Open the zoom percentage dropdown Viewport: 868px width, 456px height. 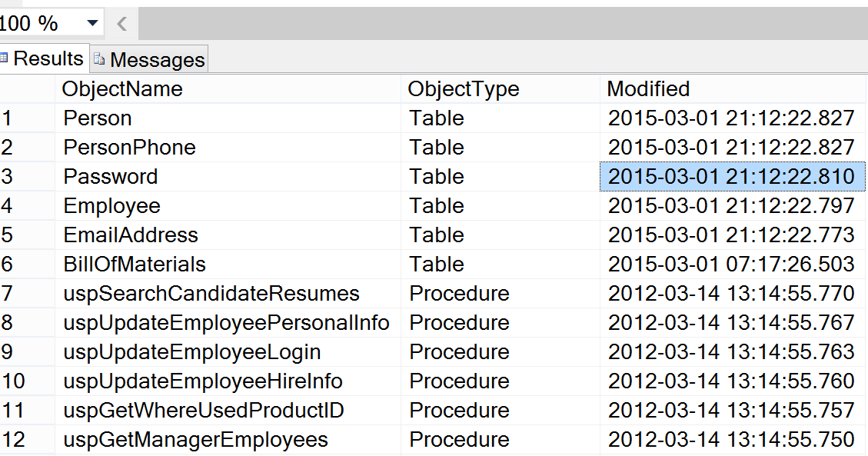(x=93, y=22)
